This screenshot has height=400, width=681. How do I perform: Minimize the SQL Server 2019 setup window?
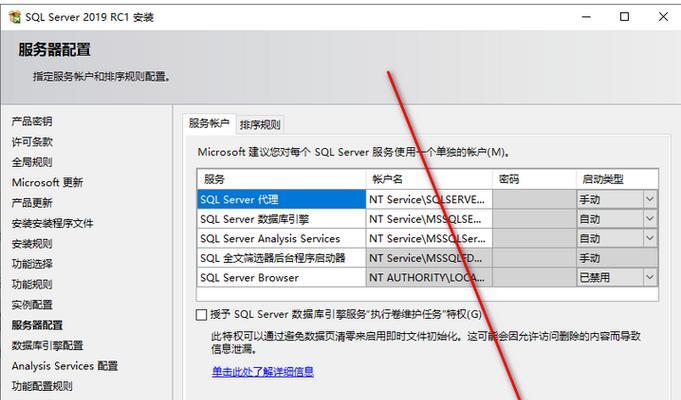tap(586, 17)
